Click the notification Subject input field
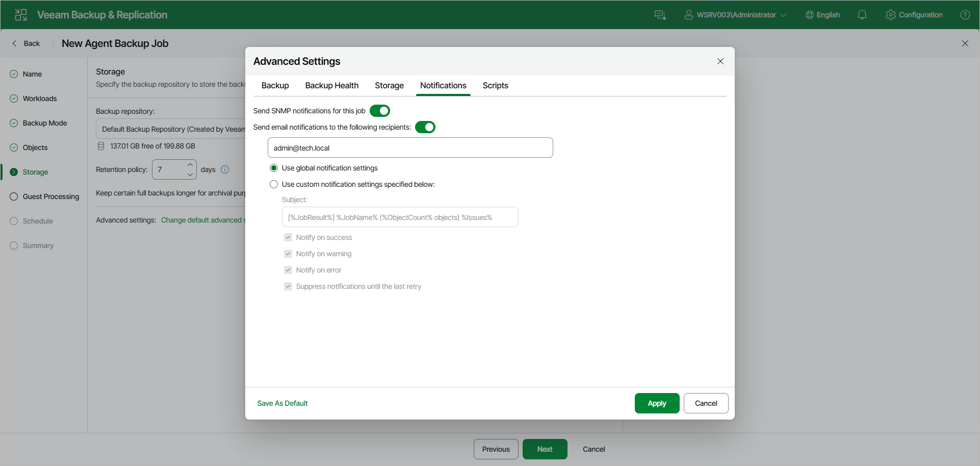The image size is (980, 466). point(400,217)
